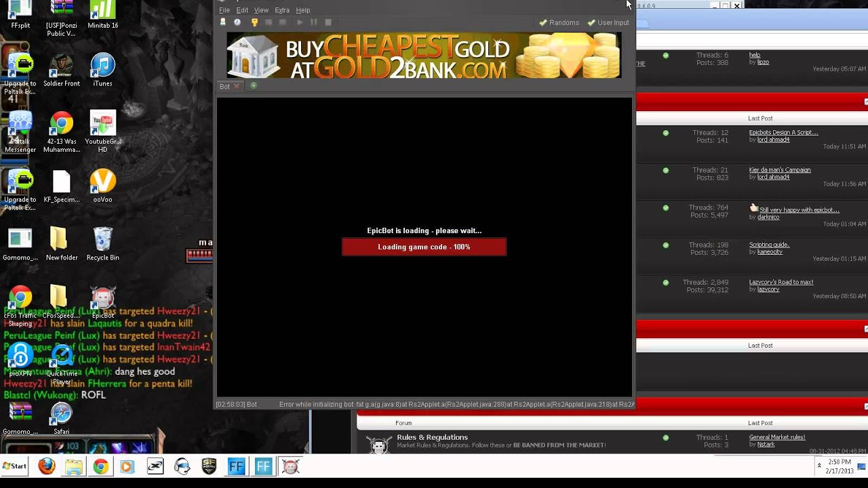Open the Paltalk Messenger desktop icon

(20, 131)
